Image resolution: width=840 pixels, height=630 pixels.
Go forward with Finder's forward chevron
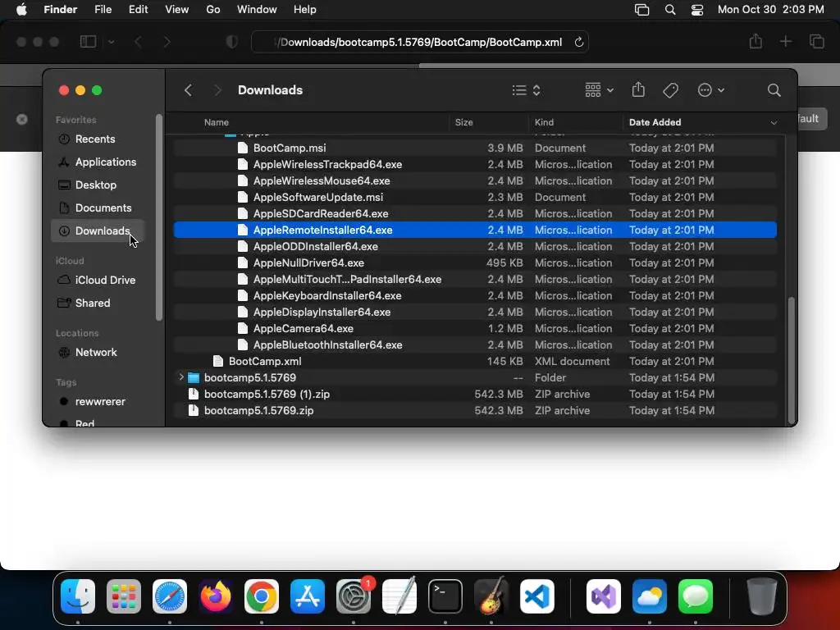217,90
